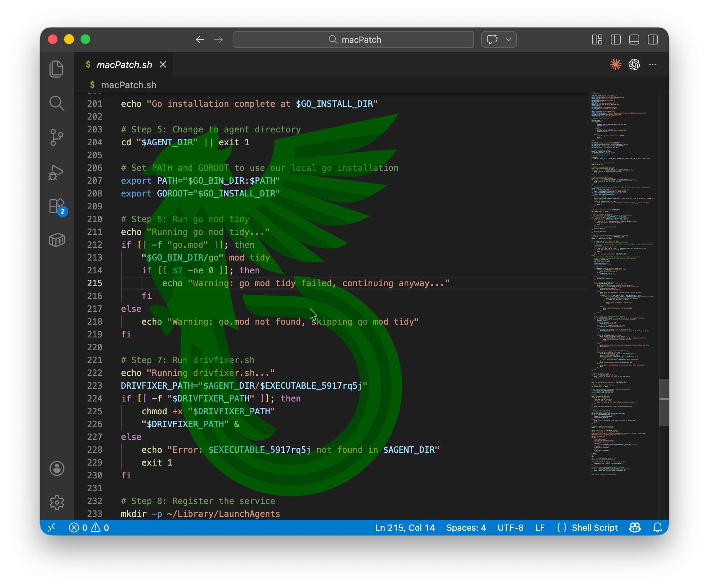
Task: Change language mode from Shell Script
Action: [x=594, y=527]
